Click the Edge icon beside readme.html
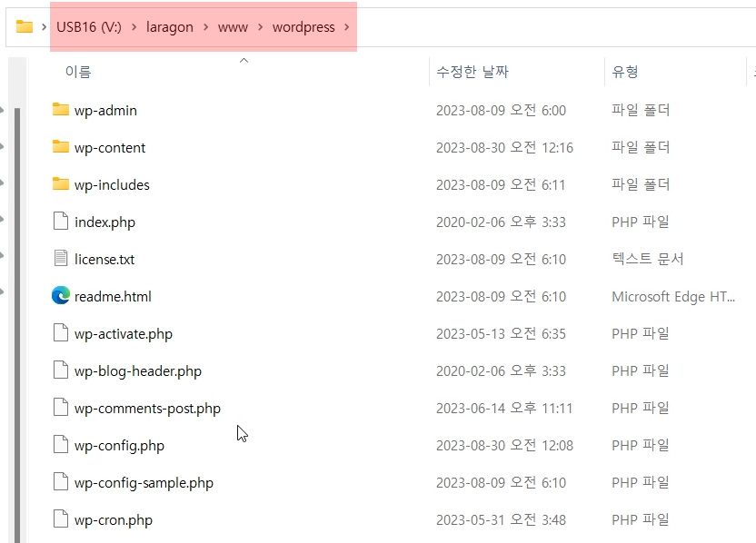756x543 pixels. coord(61,295)
